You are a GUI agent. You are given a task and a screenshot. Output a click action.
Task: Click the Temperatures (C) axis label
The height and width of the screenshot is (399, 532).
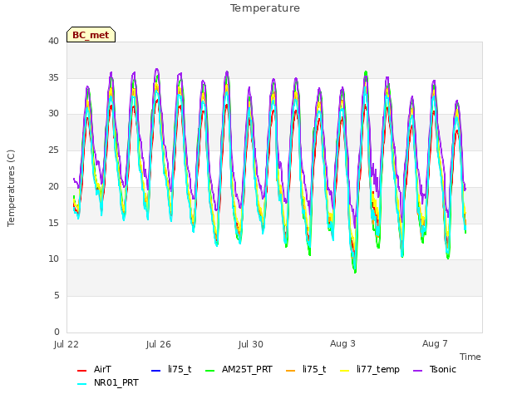pos(11,188)
